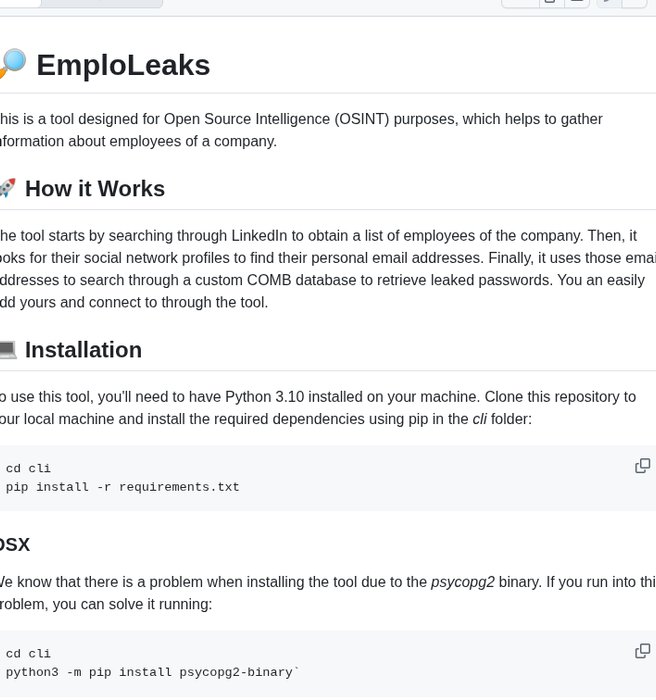Select the white active tab at top left

[20, 3]
